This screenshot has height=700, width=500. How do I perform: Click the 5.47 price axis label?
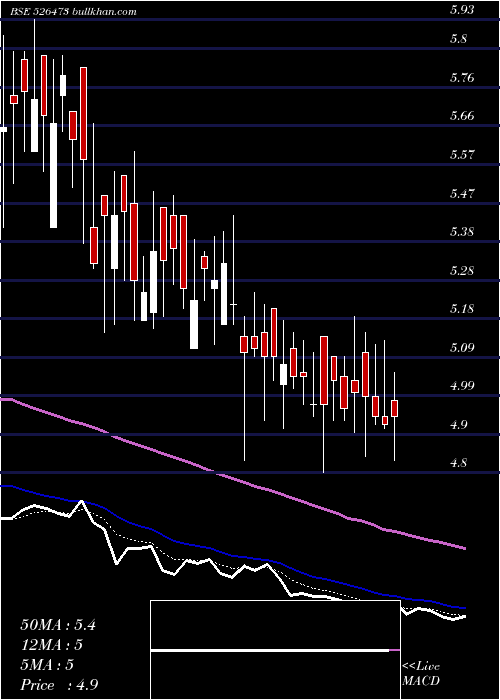pyautogui.click(x=461, y=193)
